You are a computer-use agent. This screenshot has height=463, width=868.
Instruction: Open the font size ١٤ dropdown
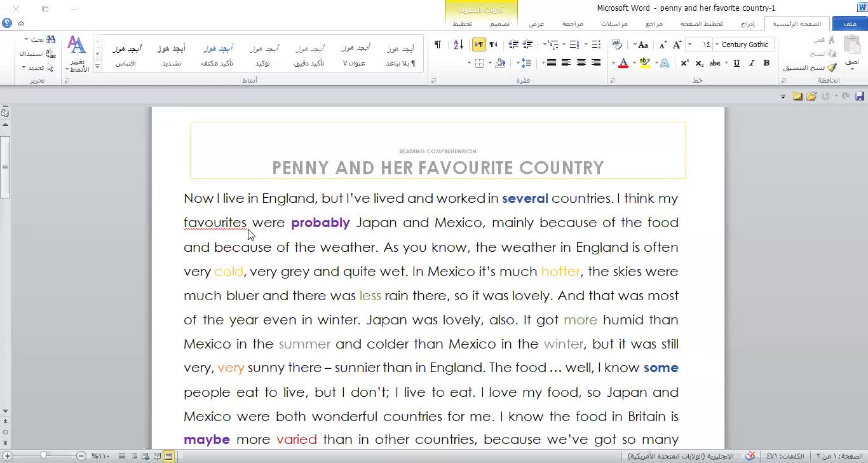coord(690,45)
